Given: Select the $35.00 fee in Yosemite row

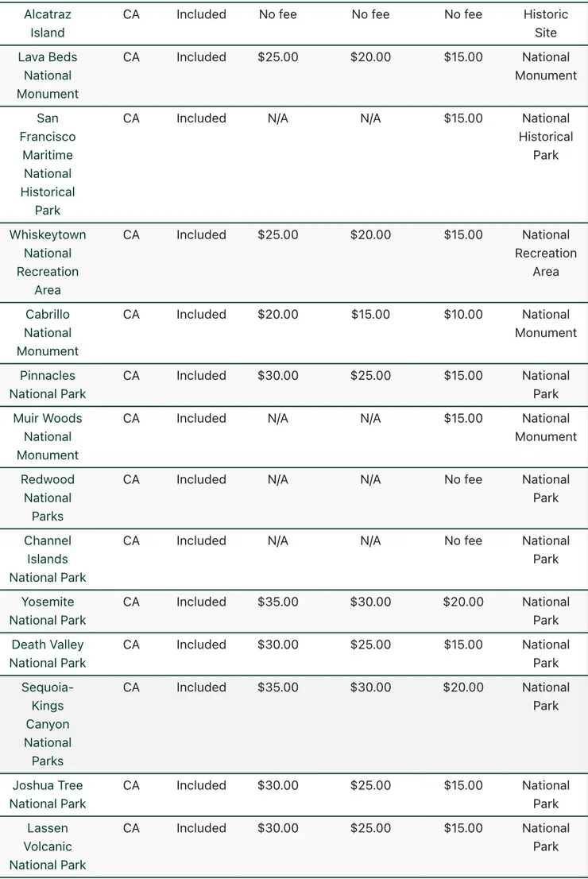Looking at the screenshot, I should click(x=278, y=602).
